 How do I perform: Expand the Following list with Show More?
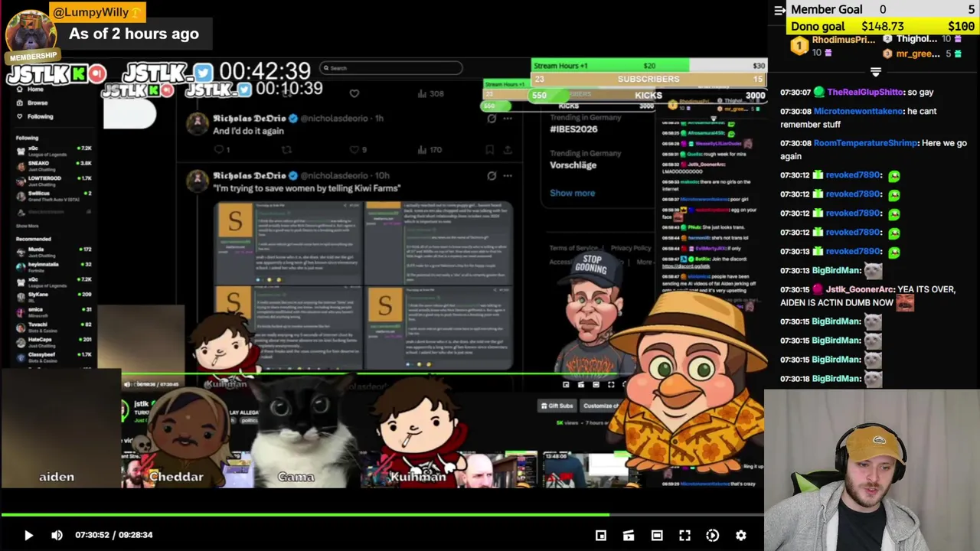pos(28,226)
